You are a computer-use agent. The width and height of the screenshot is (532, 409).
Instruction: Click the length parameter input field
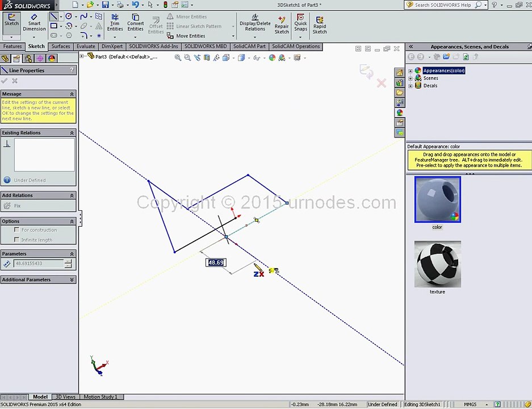click(x=39, y=264)
